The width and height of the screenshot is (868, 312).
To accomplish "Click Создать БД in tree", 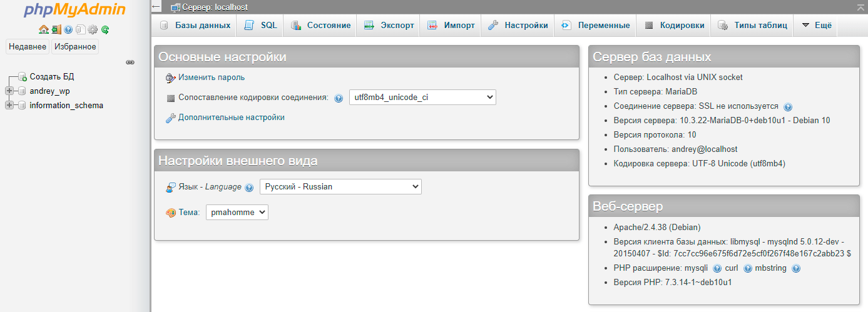I will pyautogui.click(x=52, y=77).
